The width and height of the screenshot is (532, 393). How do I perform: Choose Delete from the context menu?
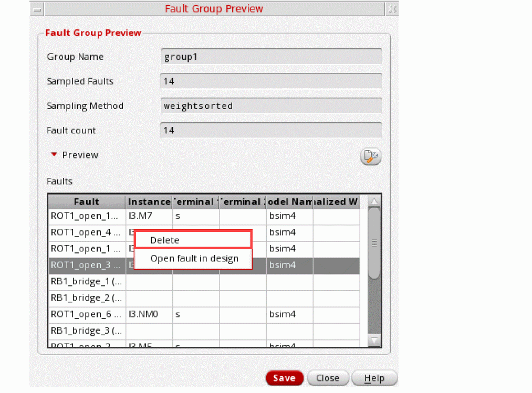pyautogui.click(x=193, y=240)
